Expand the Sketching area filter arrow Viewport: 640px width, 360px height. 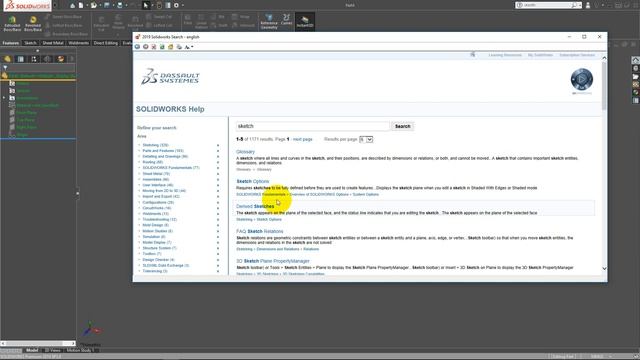pyautogui.click(x=218, y=145)
